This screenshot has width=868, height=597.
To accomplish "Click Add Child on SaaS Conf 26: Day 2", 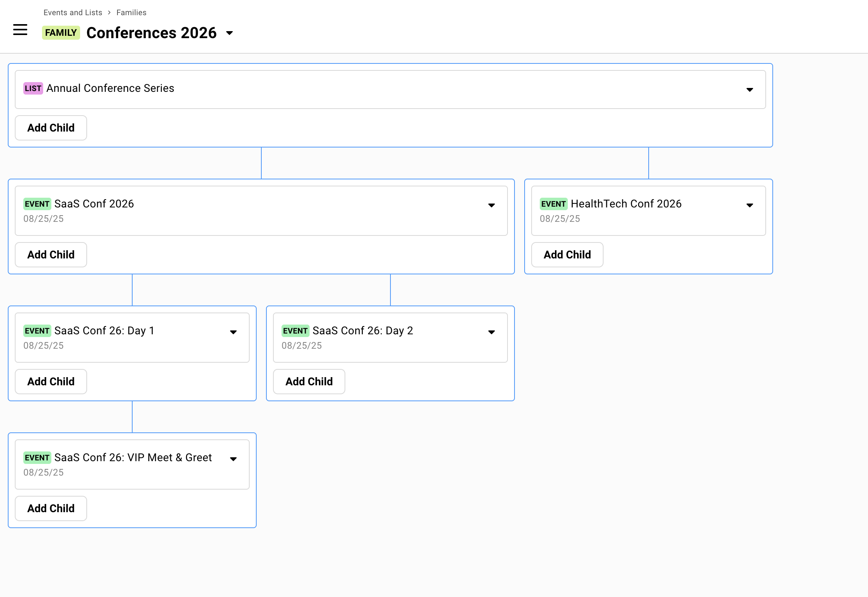I will click(x=309, y=381).
